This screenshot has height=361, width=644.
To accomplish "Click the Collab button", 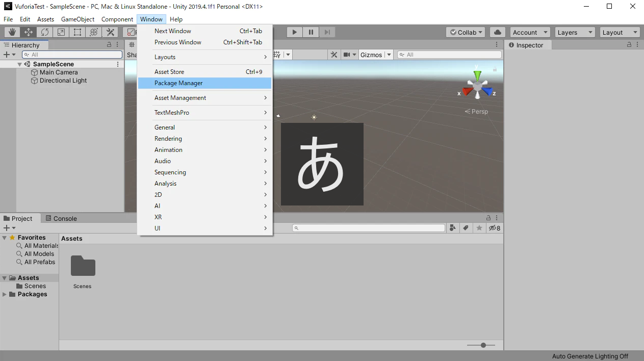I will 466,32.
